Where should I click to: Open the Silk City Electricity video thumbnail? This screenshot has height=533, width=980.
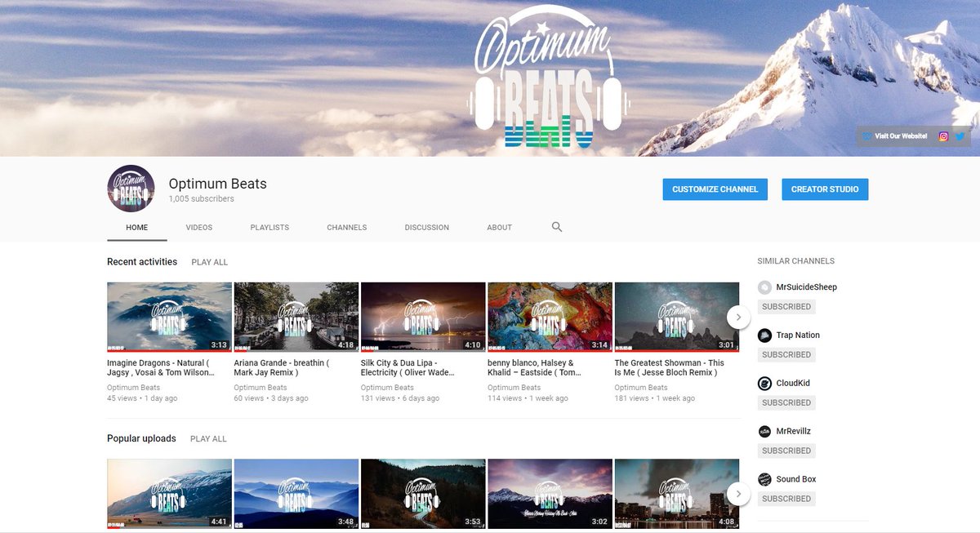point(423,317)
